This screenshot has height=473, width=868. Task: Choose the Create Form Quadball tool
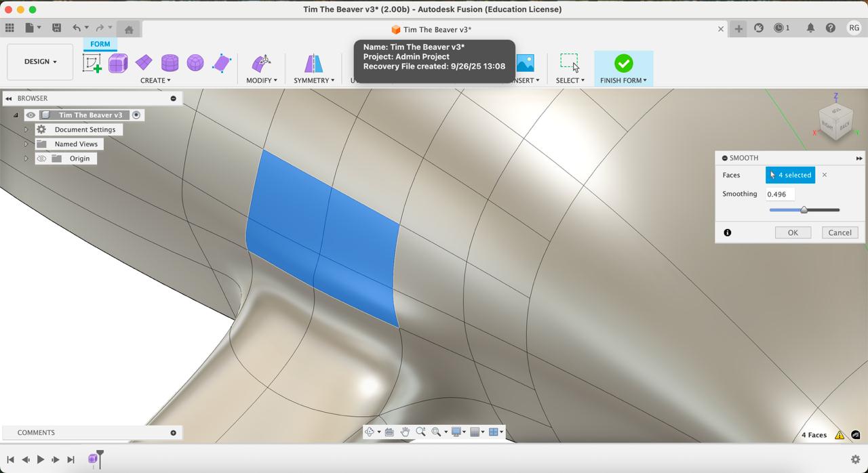pyautogui.click(x=195, y=63)
